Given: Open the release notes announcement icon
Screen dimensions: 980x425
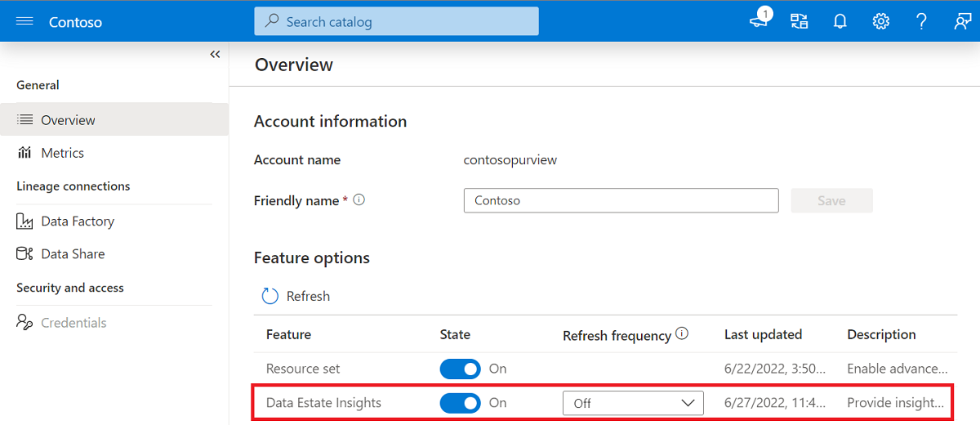Looking at the screenshot, I should pyautogui.click(x=759, y=21).
